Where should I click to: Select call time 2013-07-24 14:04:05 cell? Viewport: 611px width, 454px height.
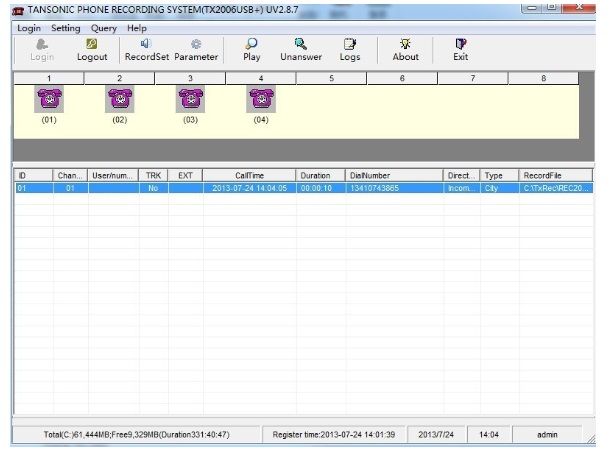tap(249, 188)
